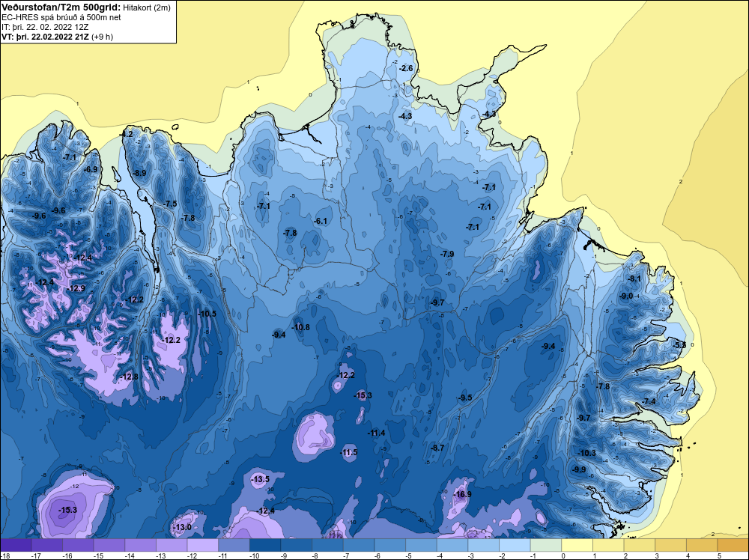Click the -10.5 temperature value on the map
The image size is (749, 560).
tap(207, 314)
